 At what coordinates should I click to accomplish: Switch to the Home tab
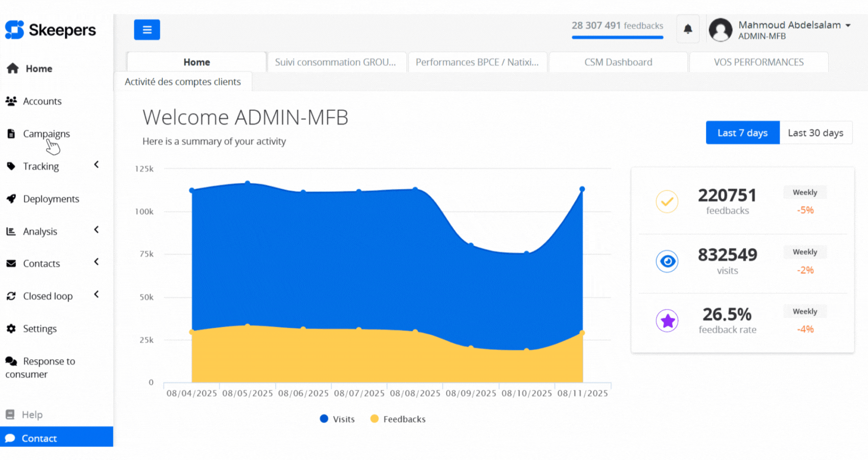pyautogui.click(x=197, y=62)
